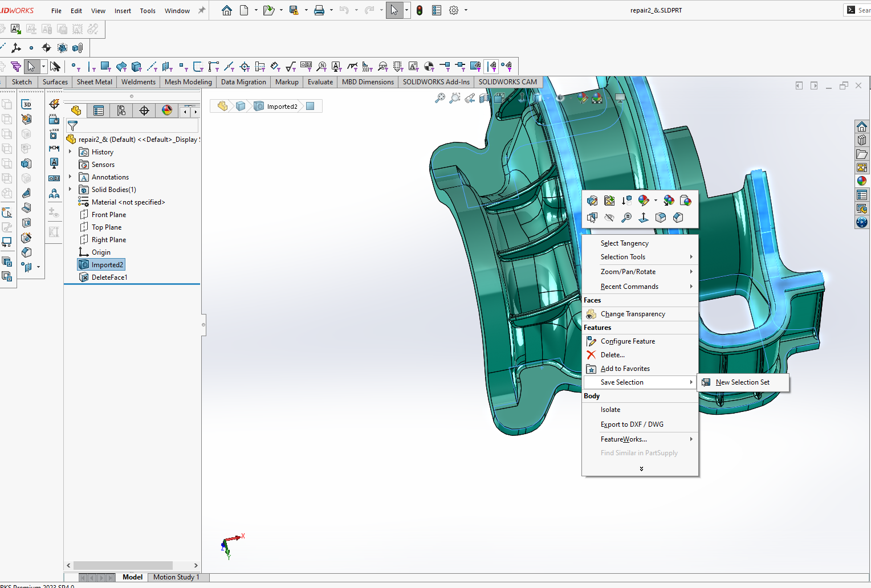Click the Hide eye icon in context toolbar
The width and height of the screenshot is (871, 588).
point(609,218)
